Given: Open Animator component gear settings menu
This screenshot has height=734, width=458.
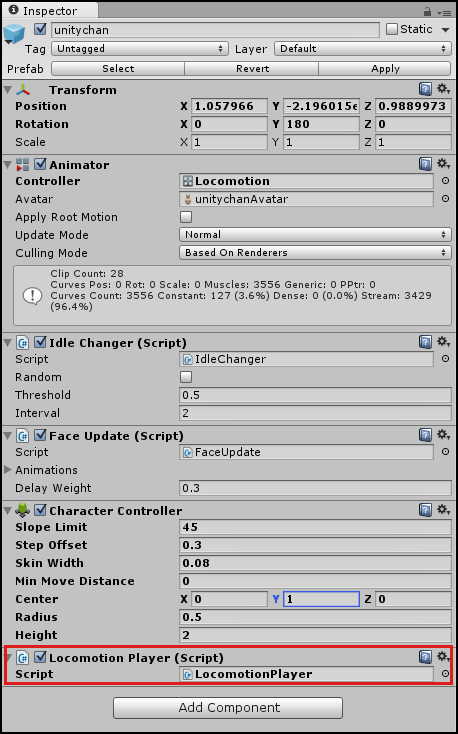Looking at the screenshot, I should 443,163.
